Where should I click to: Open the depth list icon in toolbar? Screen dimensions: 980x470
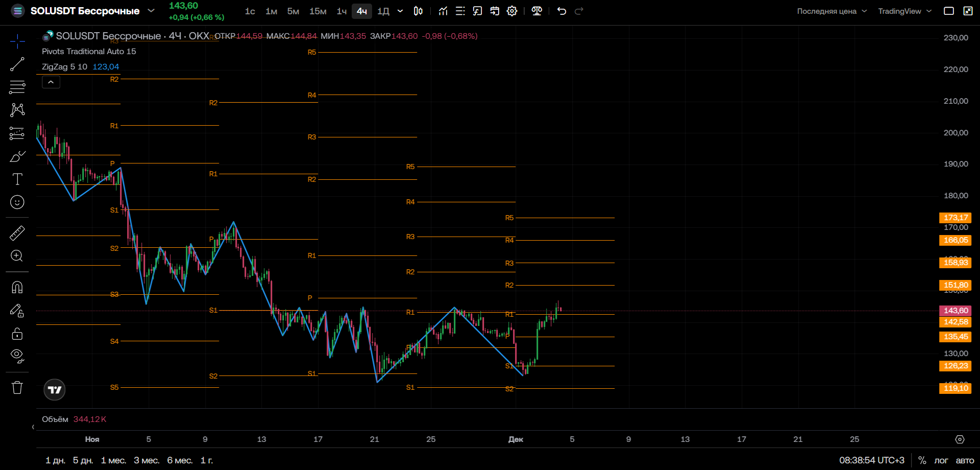point(460,11)
